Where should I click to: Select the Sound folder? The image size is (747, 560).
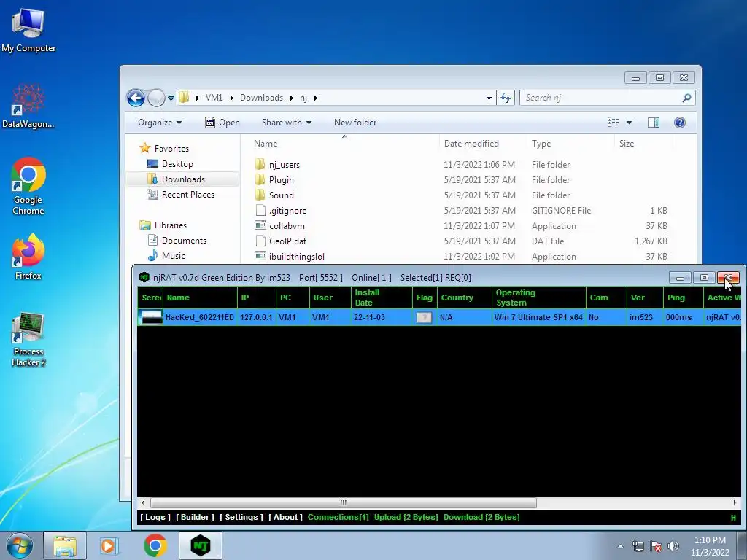tap(274, 195)
